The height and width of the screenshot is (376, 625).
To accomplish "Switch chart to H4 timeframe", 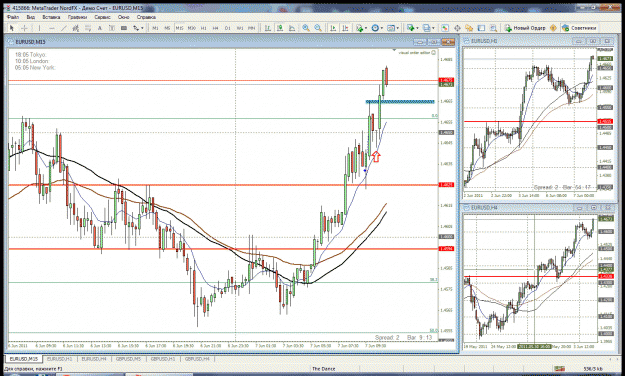I will (x=216, y=28).
